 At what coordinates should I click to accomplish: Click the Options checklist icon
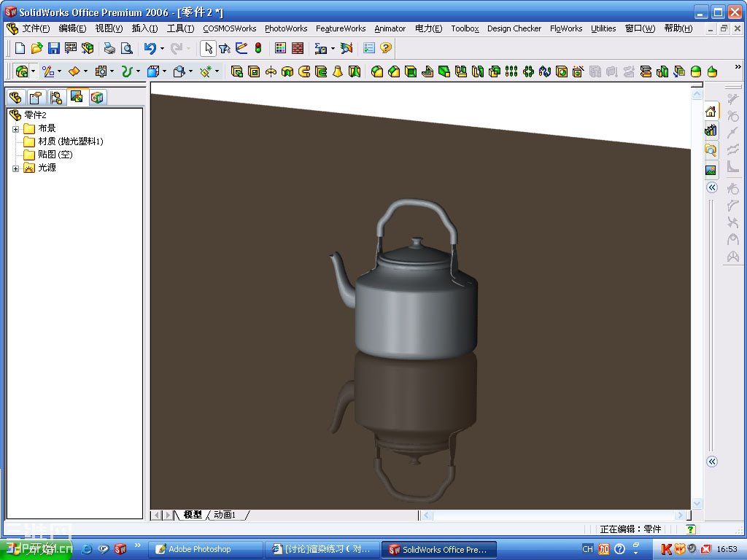(369, 48)
